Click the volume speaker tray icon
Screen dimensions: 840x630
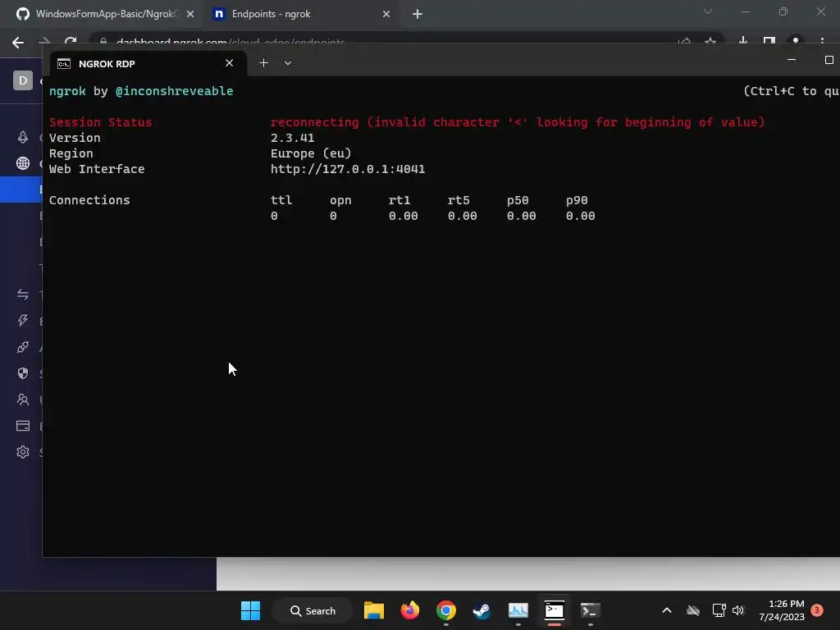(738, 610)
